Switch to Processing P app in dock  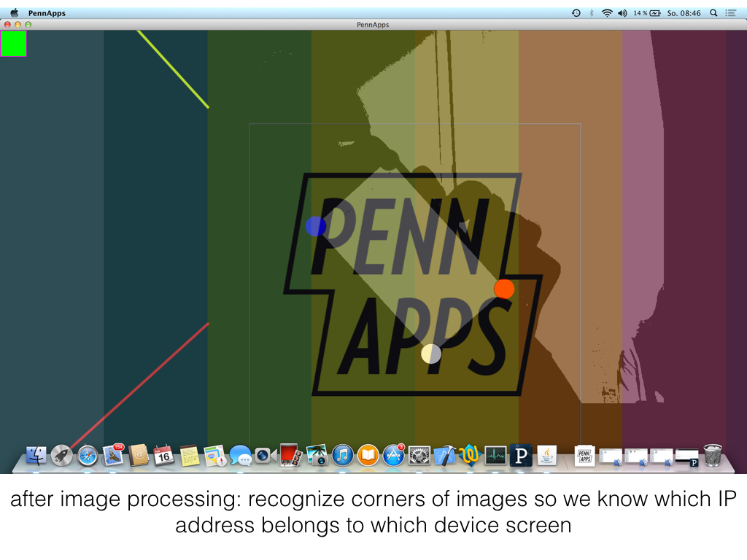tap(521, 456)
